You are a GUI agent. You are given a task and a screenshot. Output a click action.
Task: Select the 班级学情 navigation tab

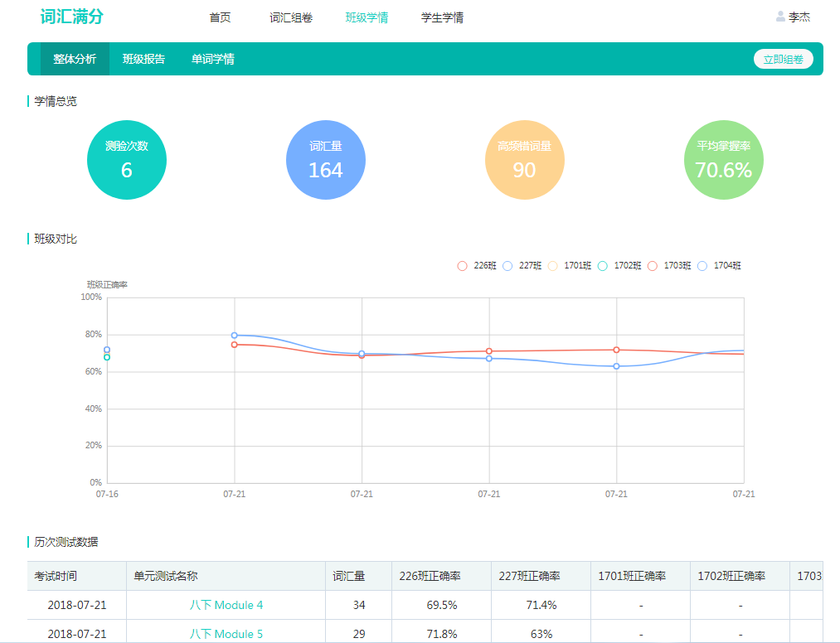click(x=367, y=17)
